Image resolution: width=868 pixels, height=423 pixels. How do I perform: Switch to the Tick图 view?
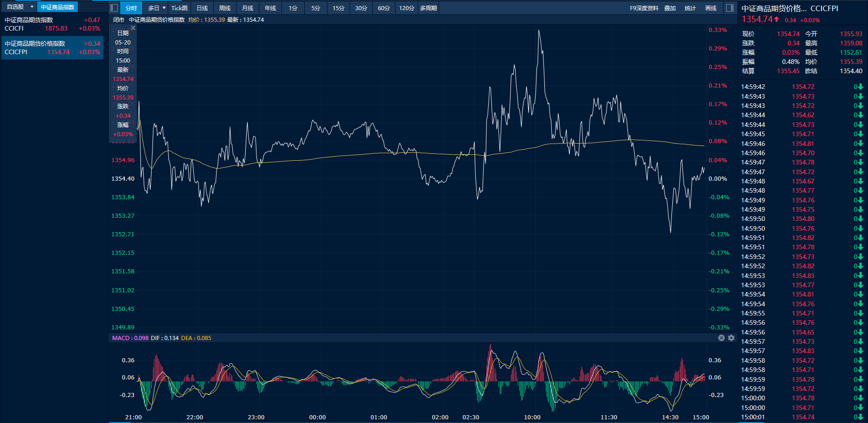[179, 8]
